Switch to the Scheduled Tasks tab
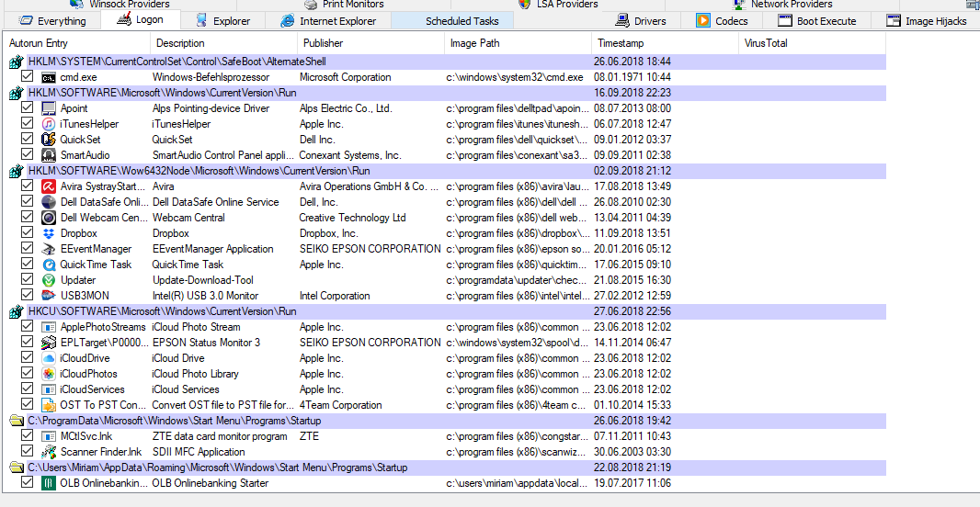980x507 pixels. coord(453,20)
